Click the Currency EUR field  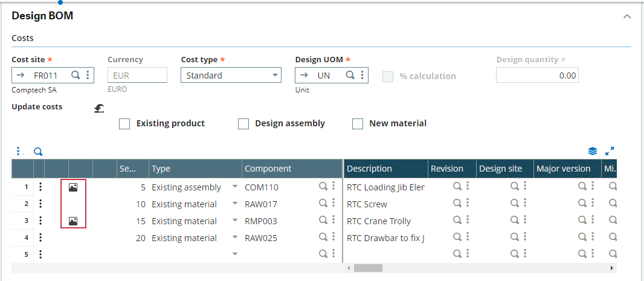click(x=137, y=76)
